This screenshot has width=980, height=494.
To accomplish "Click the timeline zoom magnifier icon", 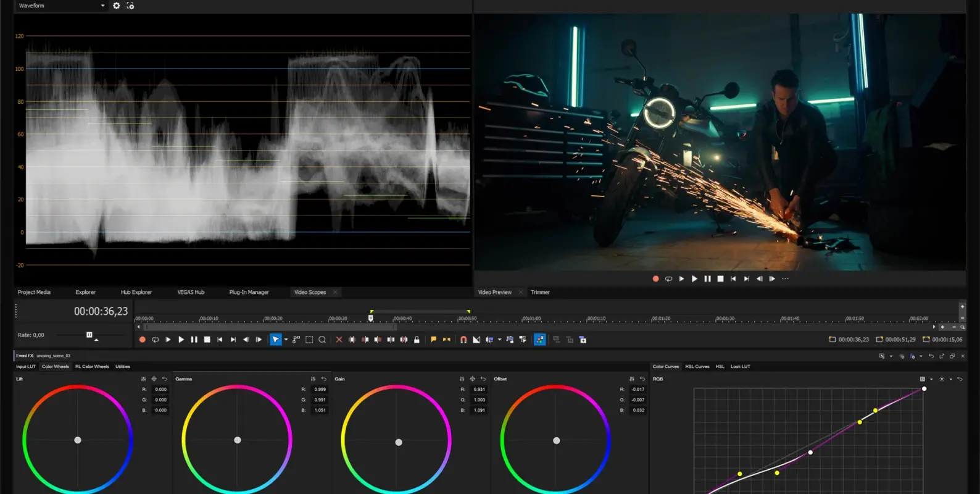I will pyautogui.click(x=962, y=327).
